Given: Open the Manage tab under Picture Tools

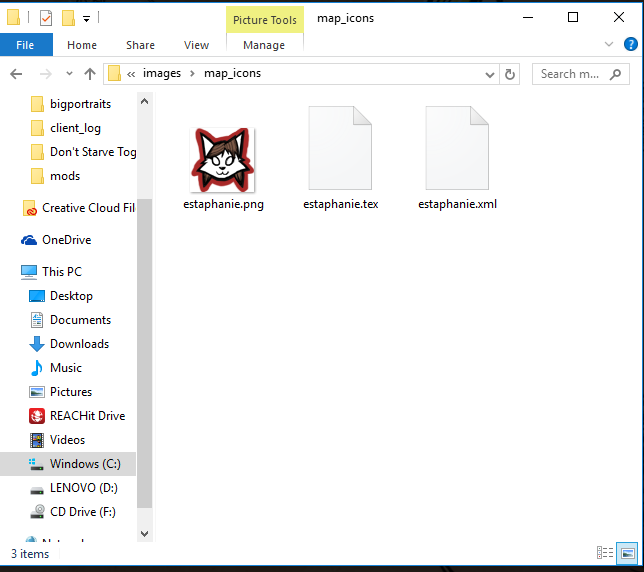Looking at the screenshot, I should pyautogui.click(x=264, y=45).
